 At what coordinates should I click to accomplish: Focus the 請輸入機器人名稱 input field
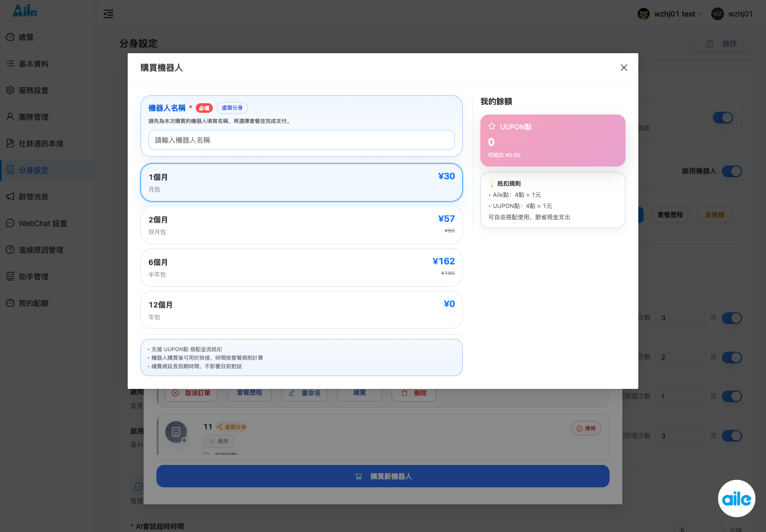click(x=302, y=140)
